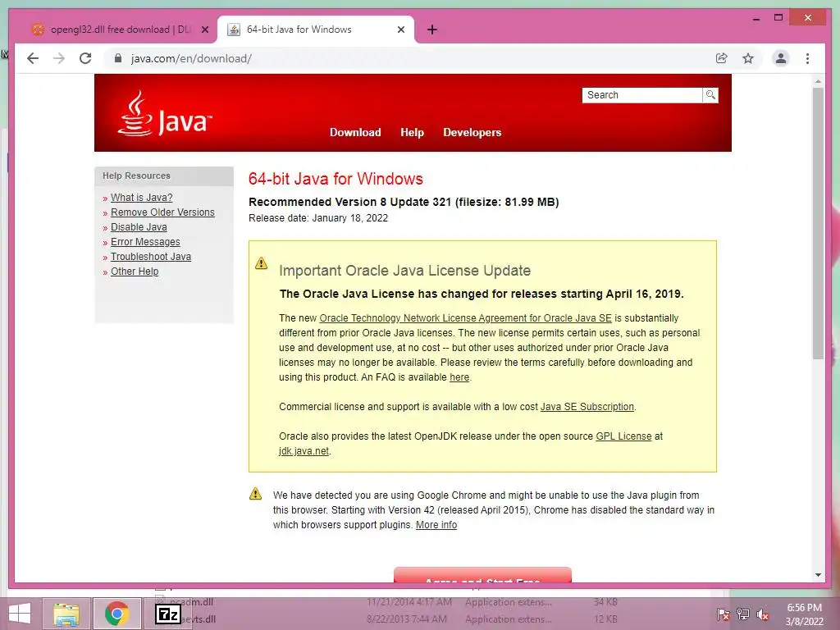
Task: Close the opengl32.dll tab
Action: [204, 30]
